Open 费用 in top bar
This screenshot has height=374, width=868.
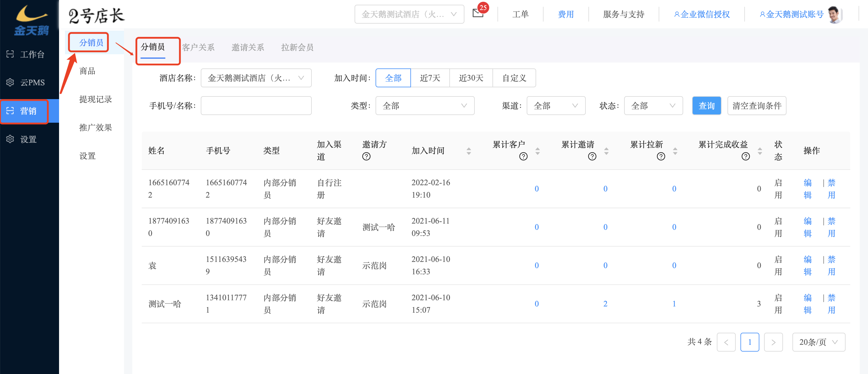click(566, 14)
